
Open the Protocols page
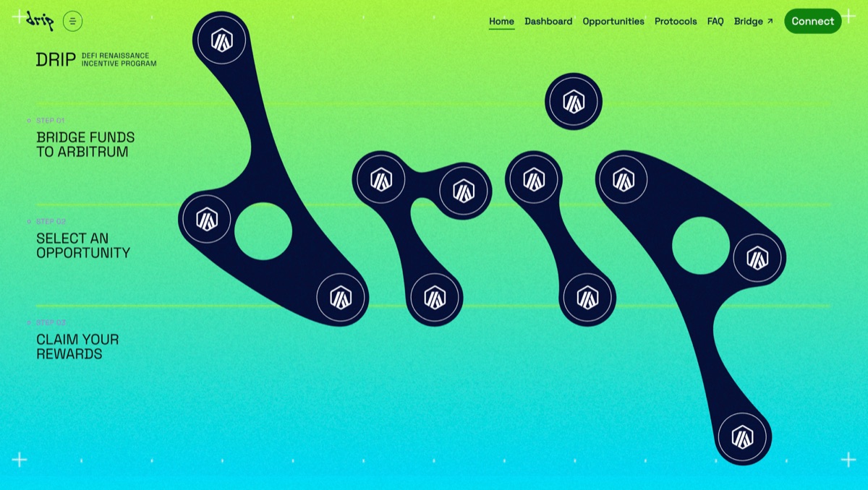tap(676, 21)
